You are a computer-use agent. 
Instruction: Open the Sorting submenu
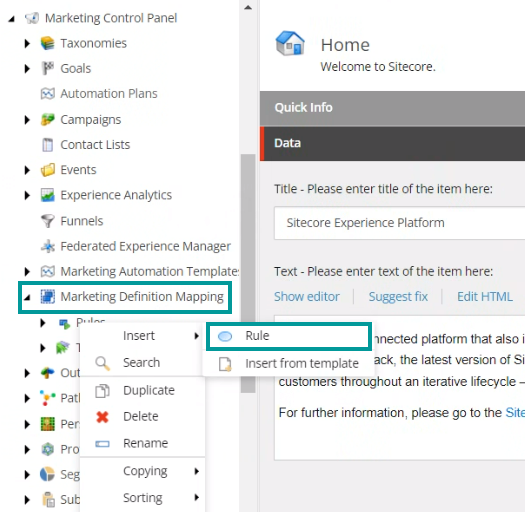(x=142, y=498)
